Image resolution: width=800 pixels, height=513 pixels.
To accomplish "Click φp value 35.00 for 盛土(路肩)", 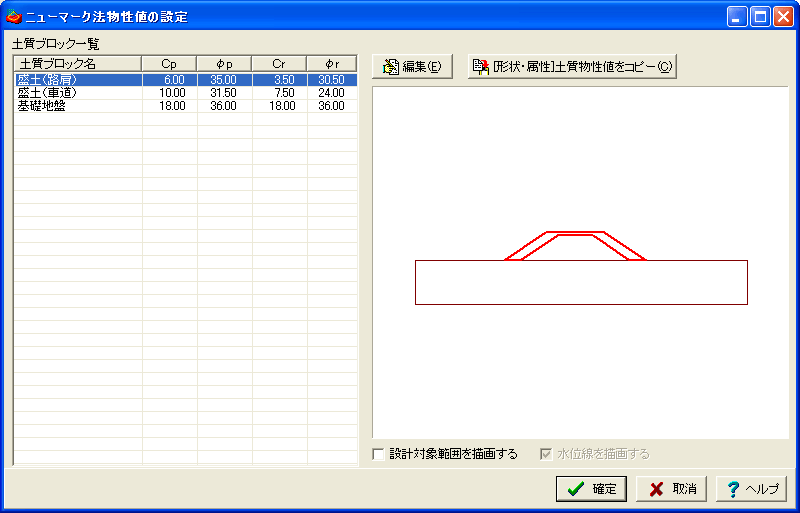I will point(225,80).
